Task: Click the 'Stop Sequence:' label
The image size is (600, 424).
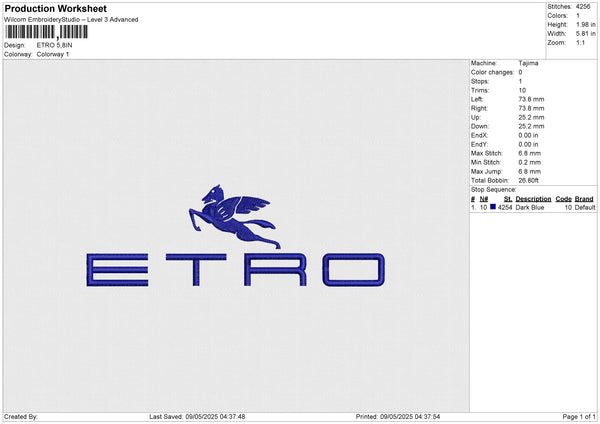Action: [x=494, y=190]
